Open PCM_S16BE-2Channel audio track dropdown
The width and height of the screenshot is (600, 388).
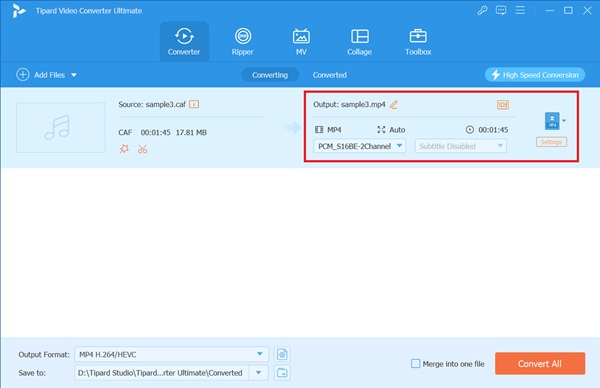(x=360, y=146)
